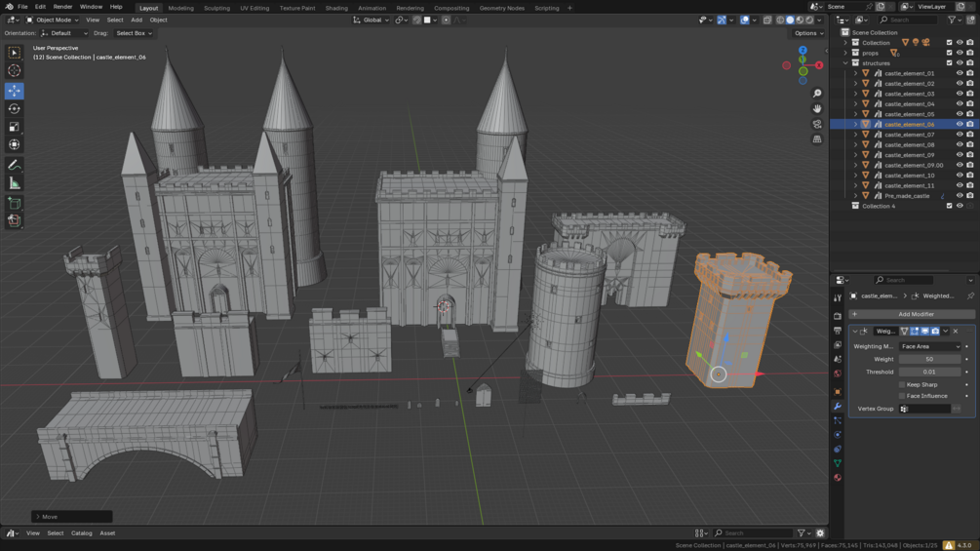Enable the Face Influence checkbox
This screenshot has width=980, height=551.
pyautogui.click(x=902, y=396)
